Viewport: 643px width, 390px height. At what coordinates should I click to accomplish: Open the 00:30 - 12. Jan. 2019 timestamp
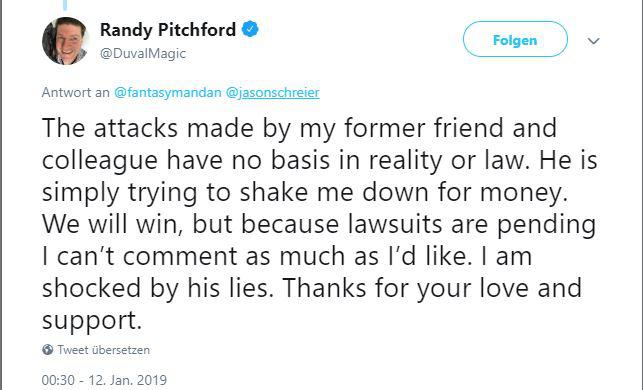104,380
